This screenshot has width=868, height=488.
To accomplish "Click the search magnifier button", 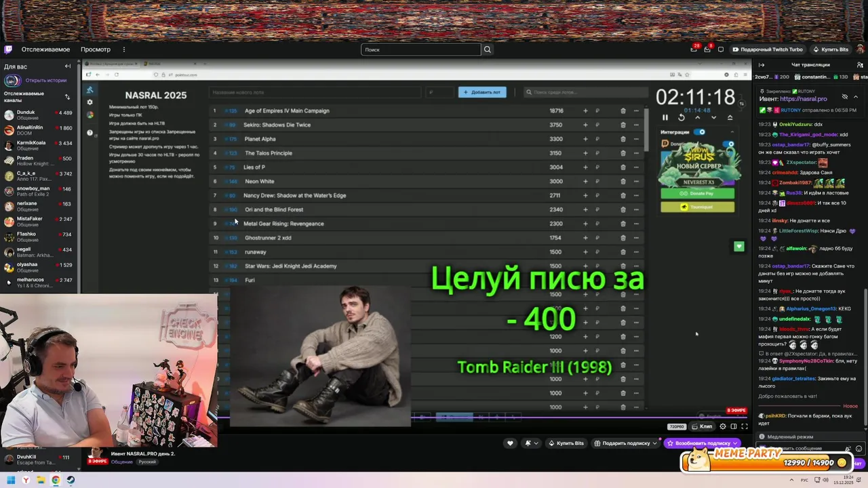I will [487, 49].
